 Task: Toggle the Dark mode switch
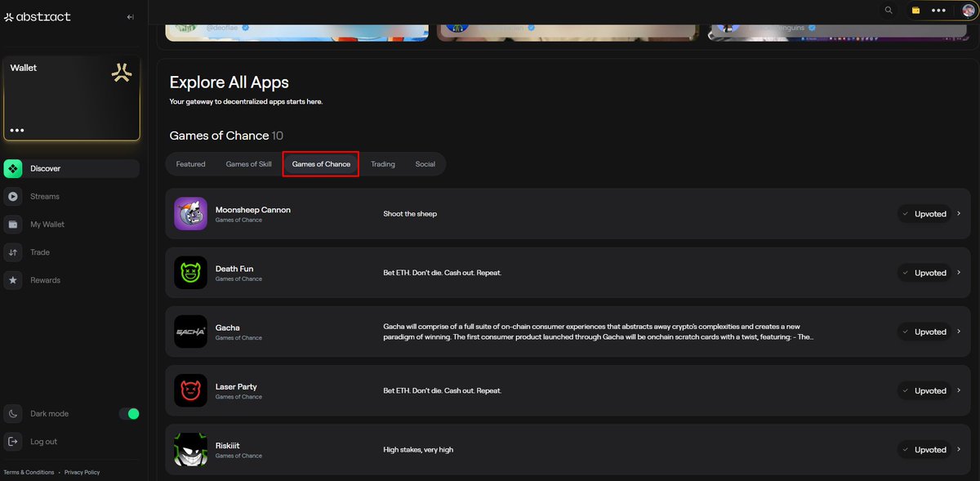pyautogui.click(x=129, y=414)
